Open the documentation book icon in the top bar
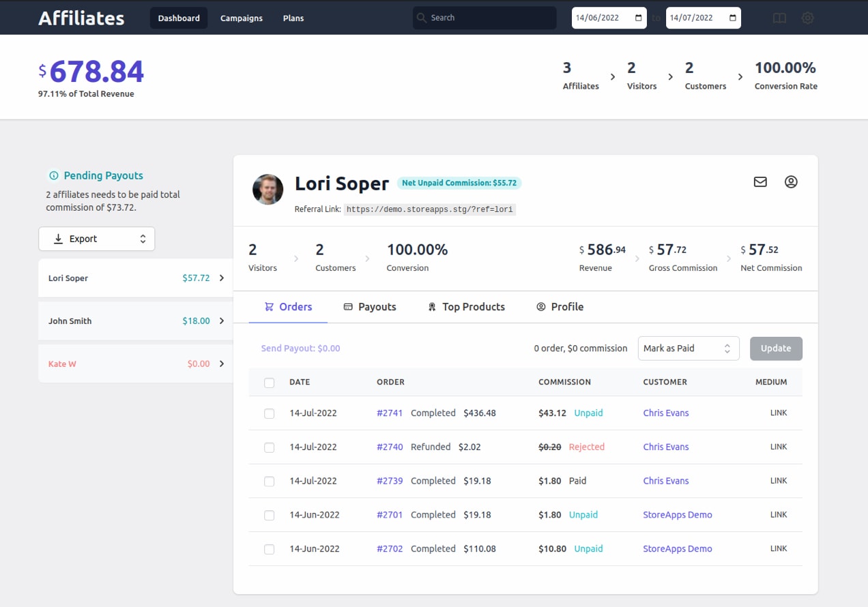 [779, 18]
